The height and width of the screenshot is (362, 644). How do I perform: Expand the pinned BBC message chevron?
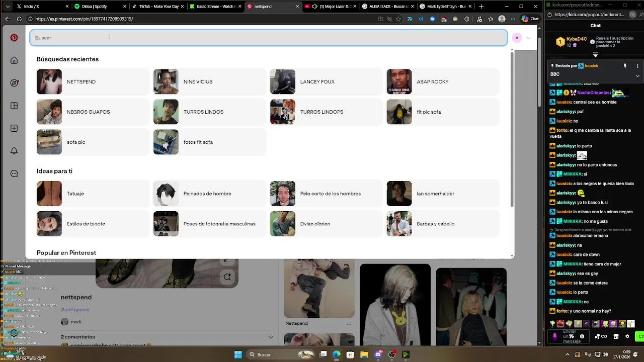pyautogui.click(x=637, y=76)
